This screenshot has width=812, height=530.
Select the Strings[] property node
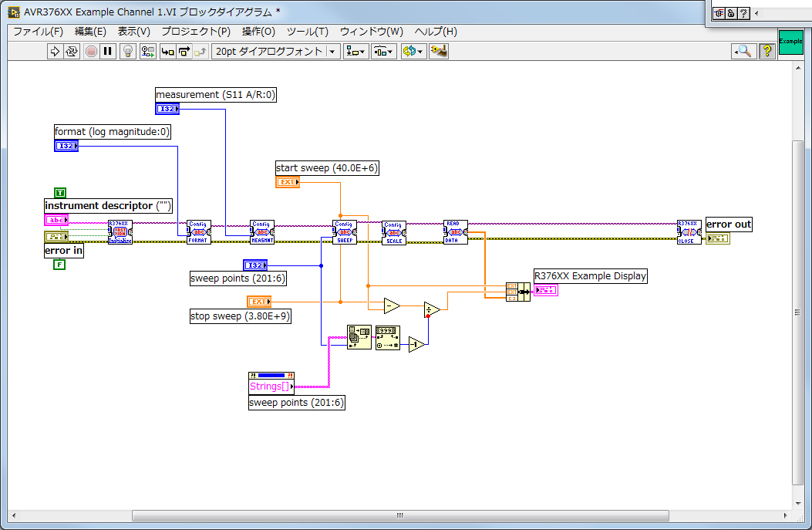click(x=271, y=382)
